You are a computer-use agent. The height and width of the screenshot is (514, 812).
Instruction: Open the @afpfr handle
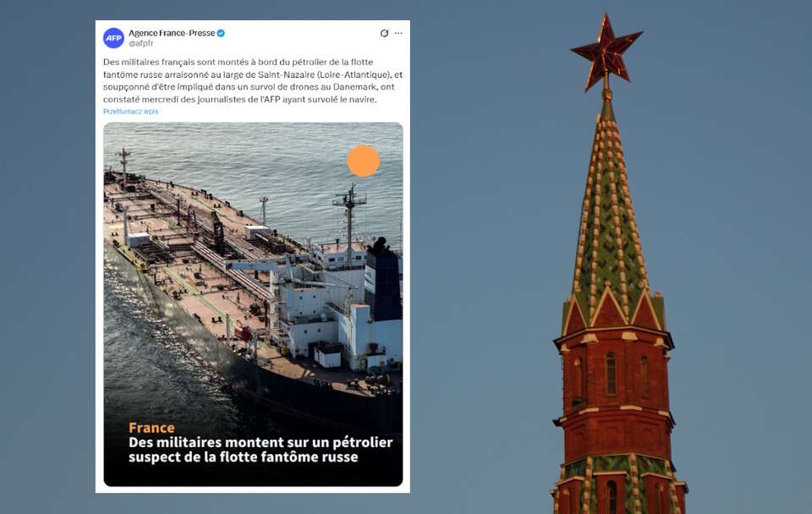pyautogui.click(x=141, y=43)
